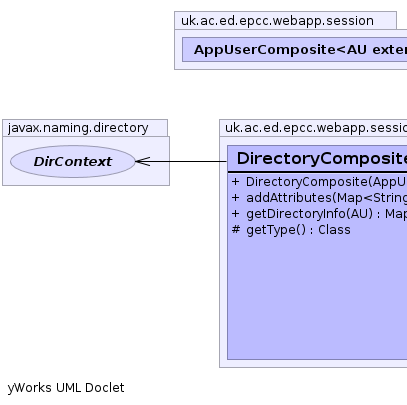Viewport: 407px width, 405px height.
Task: Click the hash protected marker beside getType
Action: click(x=236, y=230)
